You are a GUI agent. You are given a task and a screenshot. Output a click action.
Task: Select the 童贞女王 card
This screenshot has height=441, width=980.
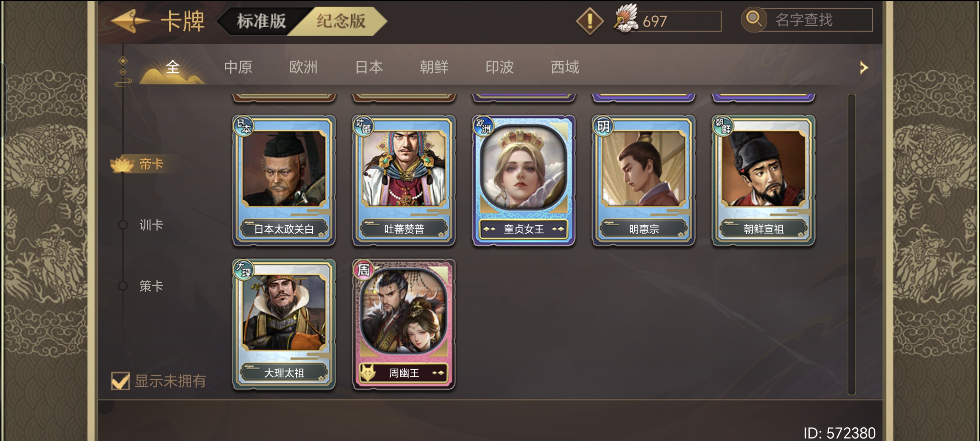coord(523,180)
